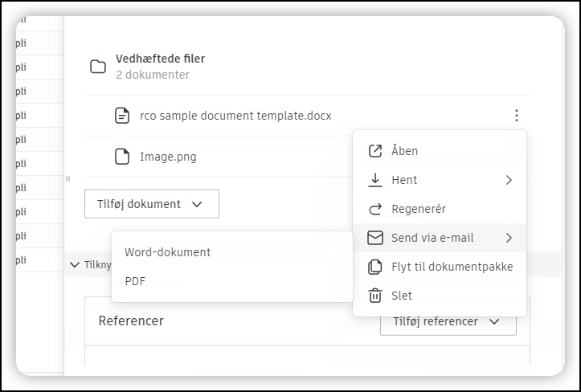Choose PDF from the submenu

pos(136,281)
